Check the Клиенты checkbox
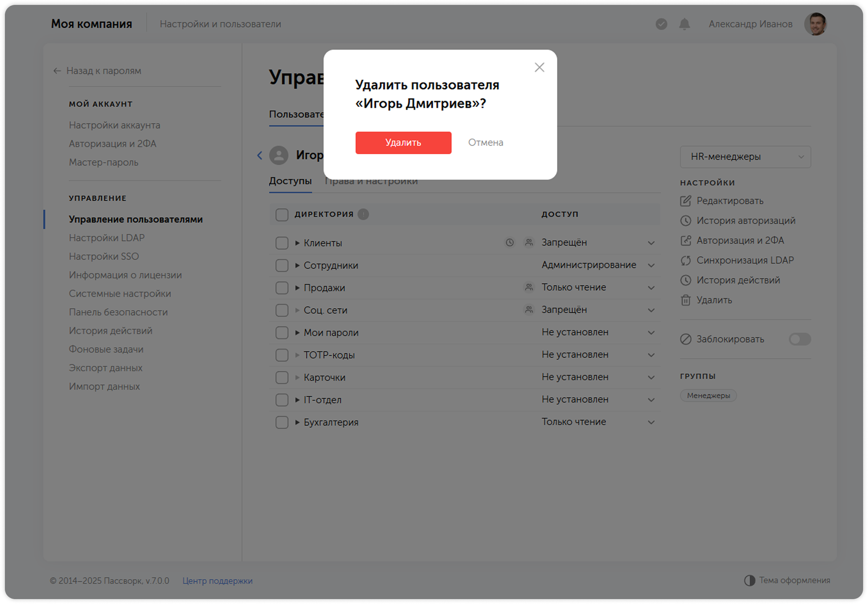This screenshot has width=868, height=604. coord(282,243)
